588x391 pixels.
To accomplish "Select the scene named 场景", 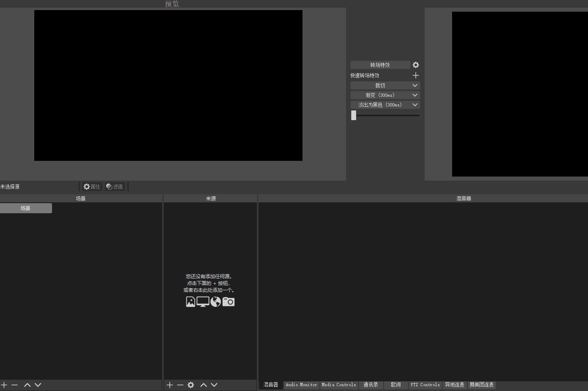I will point(26,208).
